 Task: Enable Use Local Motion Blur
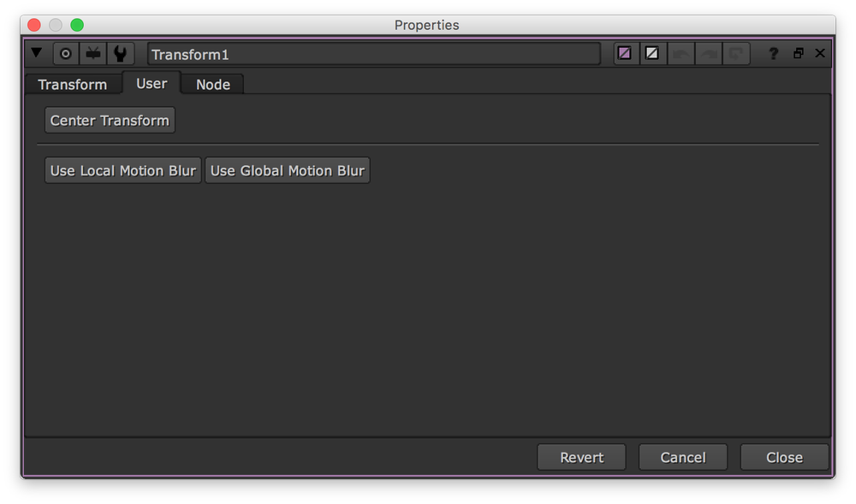[123, 170]
